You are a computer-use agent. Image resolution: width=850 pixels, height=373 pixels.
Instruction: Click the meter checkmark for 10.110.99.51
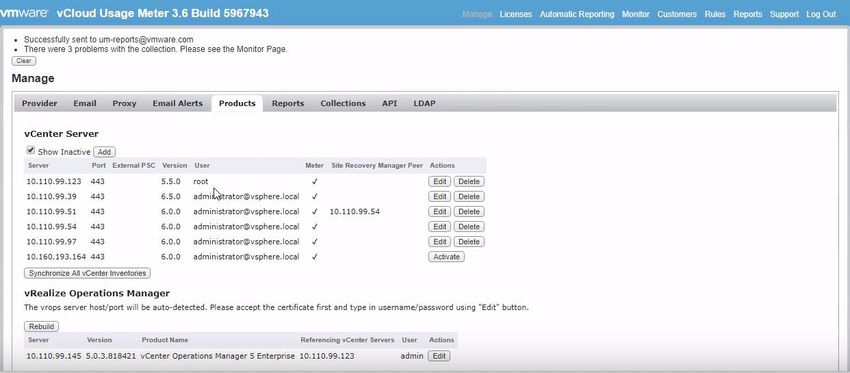click(314, 211)
